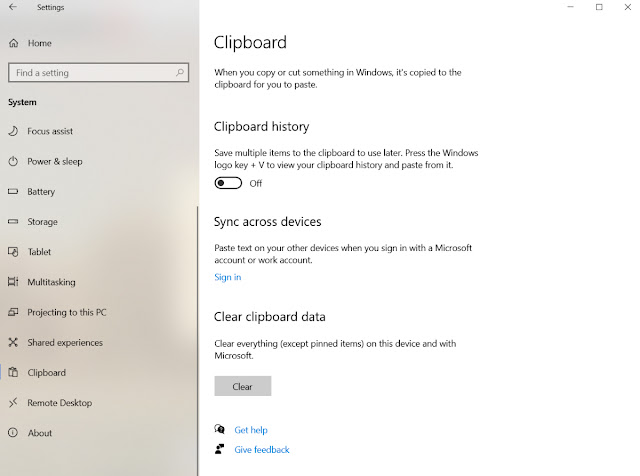Viewport: 640px width, 476px height.
Task: Click the Clear button
Action: click(x=242, y=386)
